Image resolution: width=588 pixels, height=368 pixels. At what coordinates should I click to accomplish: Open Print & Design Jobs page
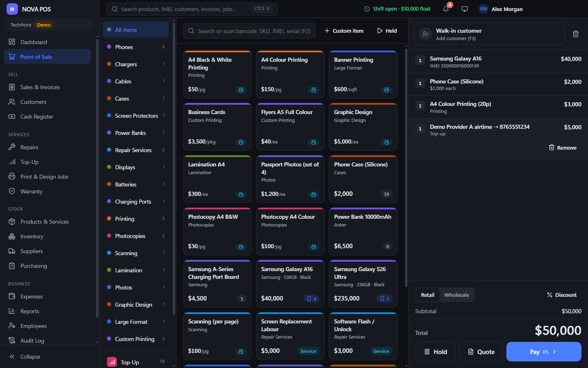tap(47, 177)
